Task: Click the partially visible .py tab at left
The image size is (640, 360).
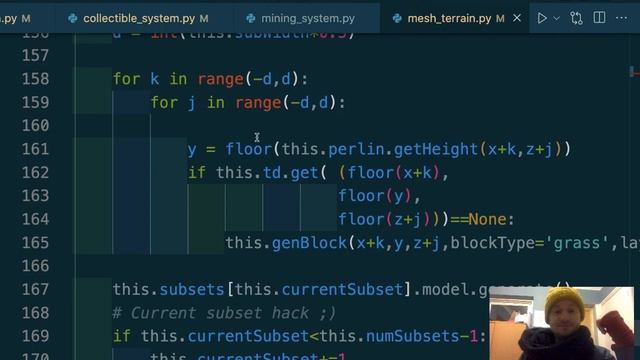Action: 16,18
